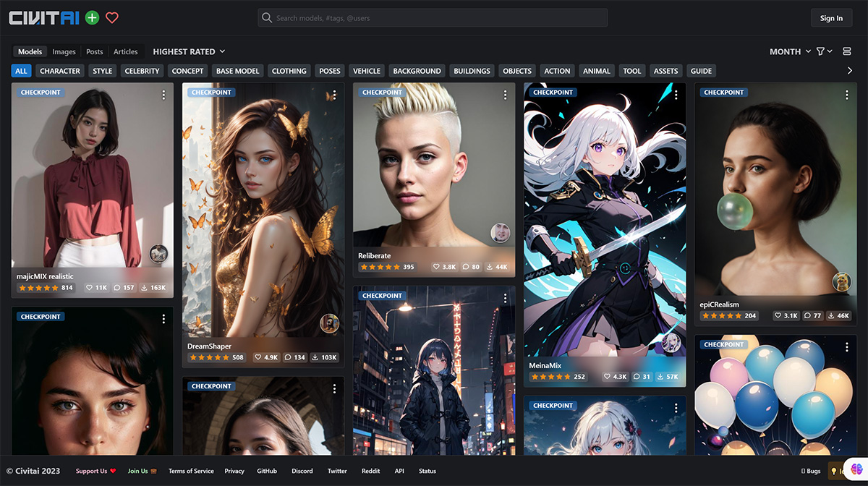The image size is (868, 486).
Task: Click the heart icon in the header
Action: (x=112, y=17)
